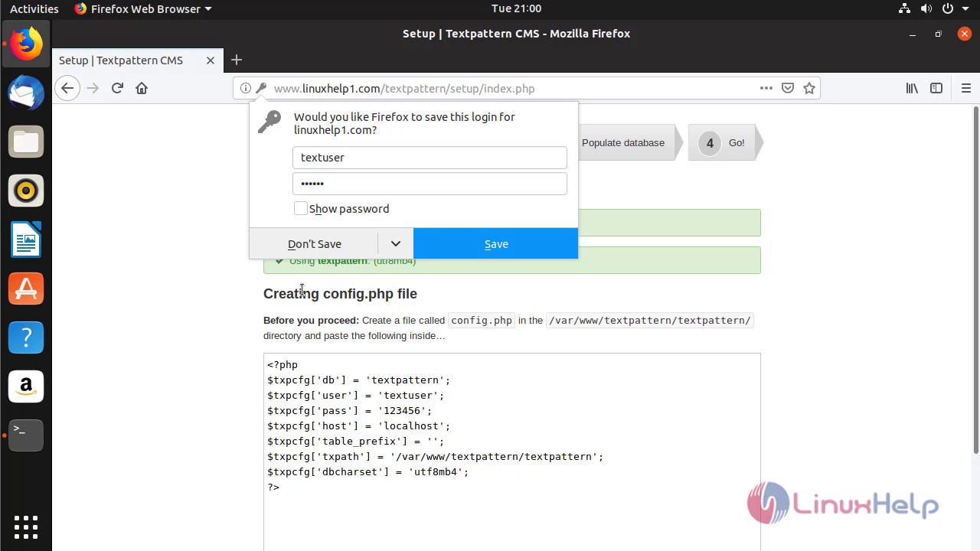Click the <?php opening line

point(283,364)
